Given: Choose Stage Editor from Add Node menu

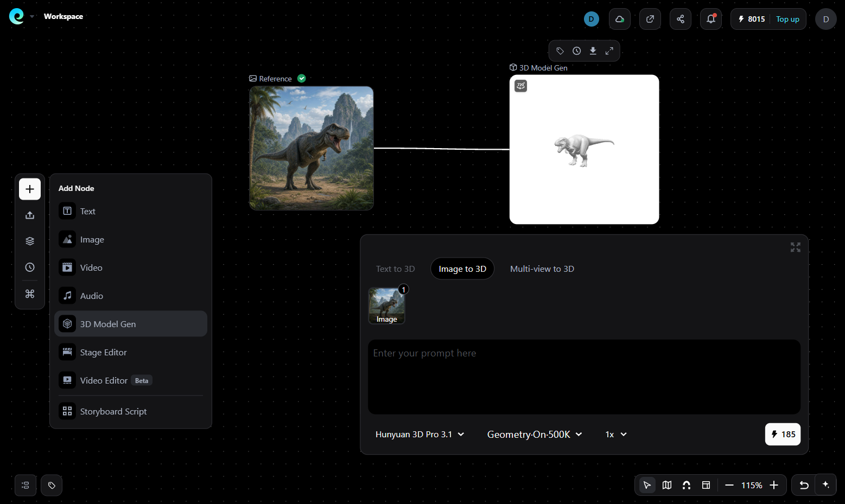Looking at the screenshot, I should 131,352.
